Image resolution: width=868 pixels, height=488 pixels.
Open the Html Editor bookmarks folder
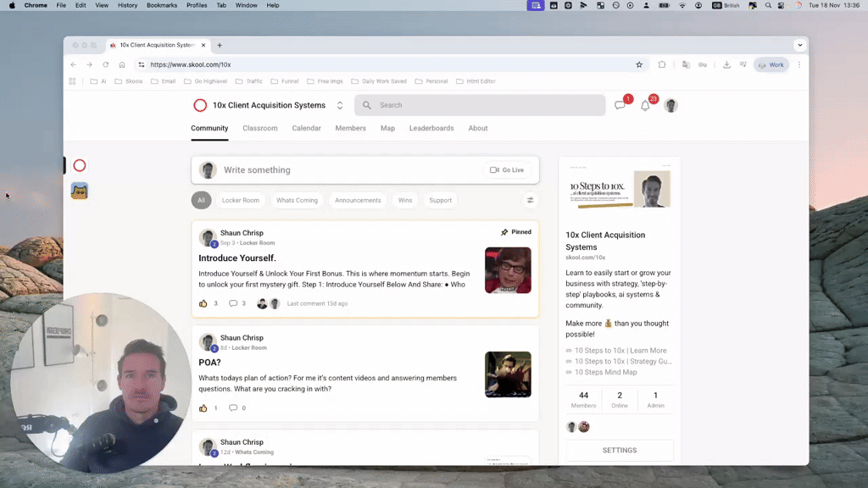(476, 81)
